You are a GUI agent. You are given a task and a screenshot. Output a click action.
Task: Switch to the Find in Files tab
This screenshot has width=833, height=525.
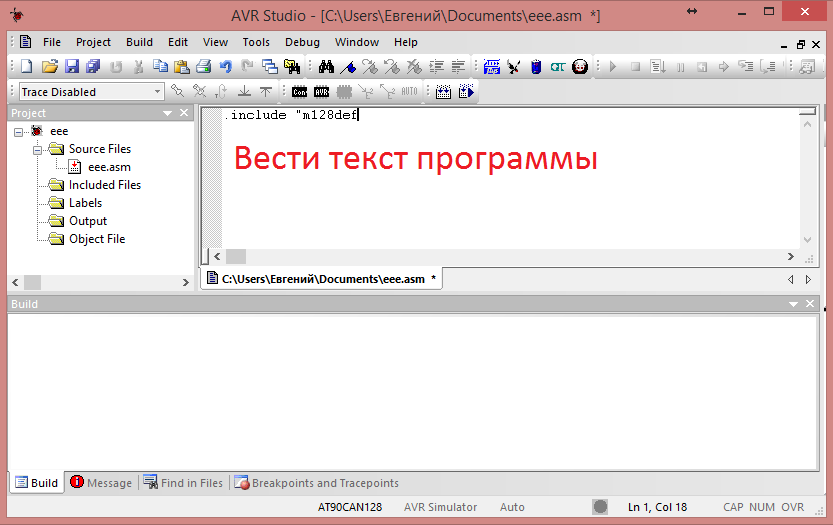coord(183,482)
